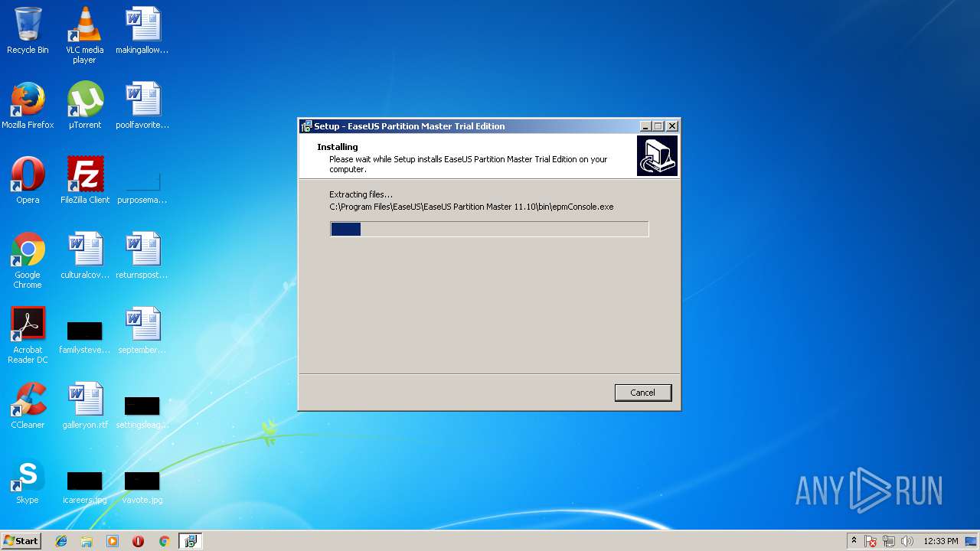This screenshot has width=980, height=551.
Task: Click the 'Extracting files...' status text
Action: (361, 194)
